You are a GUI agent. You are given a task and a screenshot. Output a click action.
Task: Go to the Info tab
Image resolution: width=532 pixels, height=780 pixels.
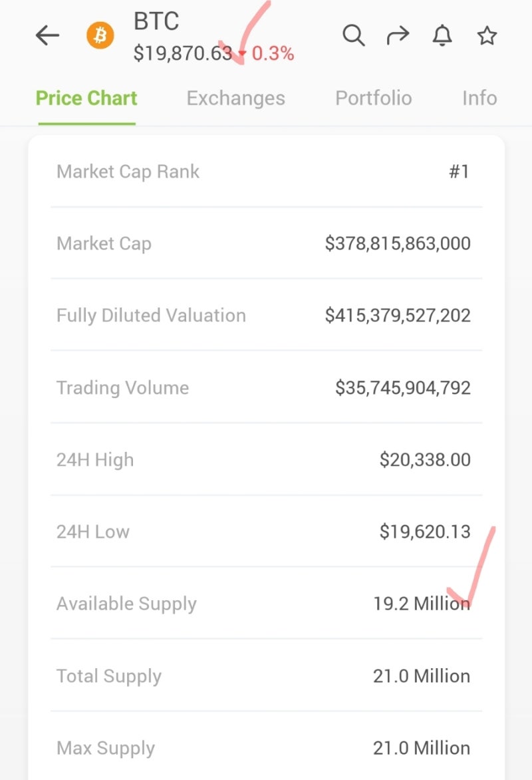click(479, 98)
